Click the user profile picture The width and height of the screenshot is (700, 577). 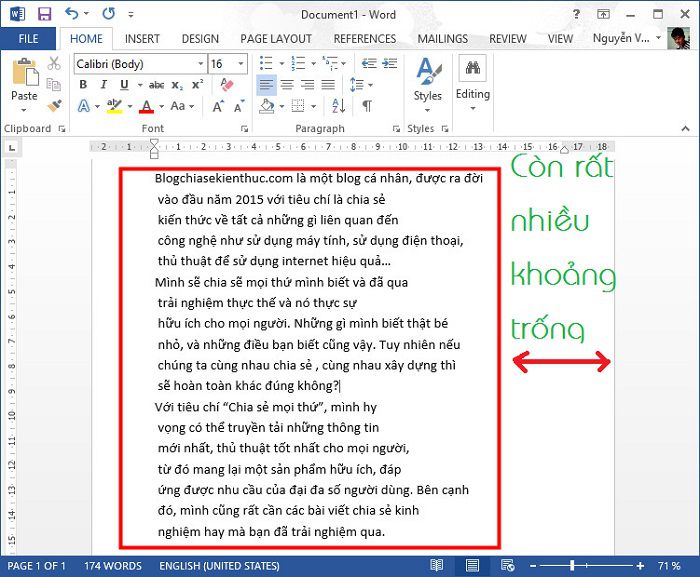click(679, 38)
